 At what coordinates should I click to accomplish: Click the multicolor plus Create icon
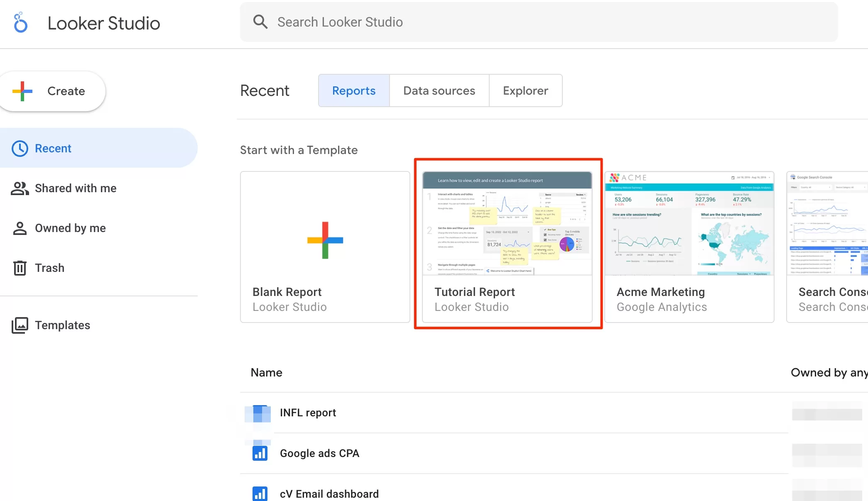coord(22,91)
